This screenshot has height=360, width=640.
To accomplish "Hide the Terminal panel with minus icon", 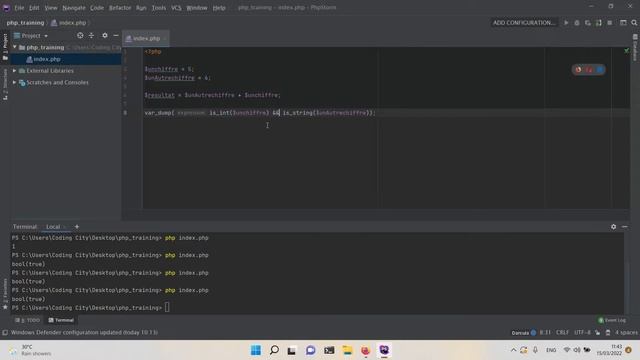I will click(x=625, y=227).
